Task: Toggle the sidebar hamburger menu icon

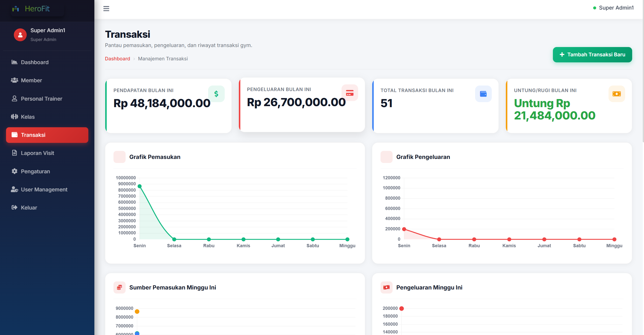Action: click(x=106, y=9)
